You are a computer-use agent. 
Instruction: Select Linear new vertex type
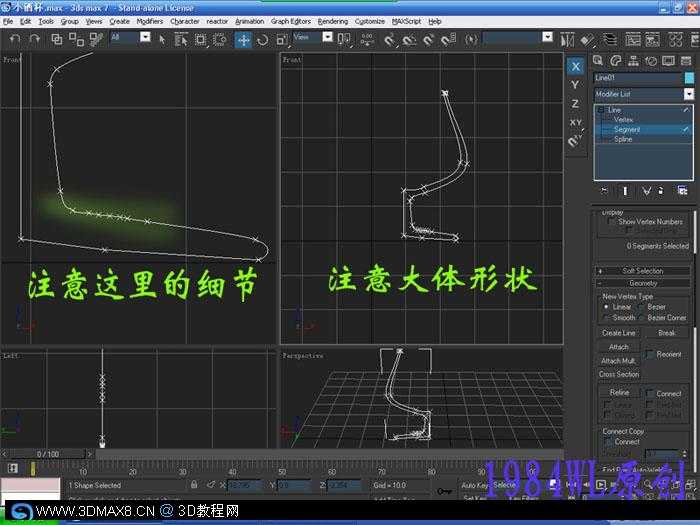606,307
